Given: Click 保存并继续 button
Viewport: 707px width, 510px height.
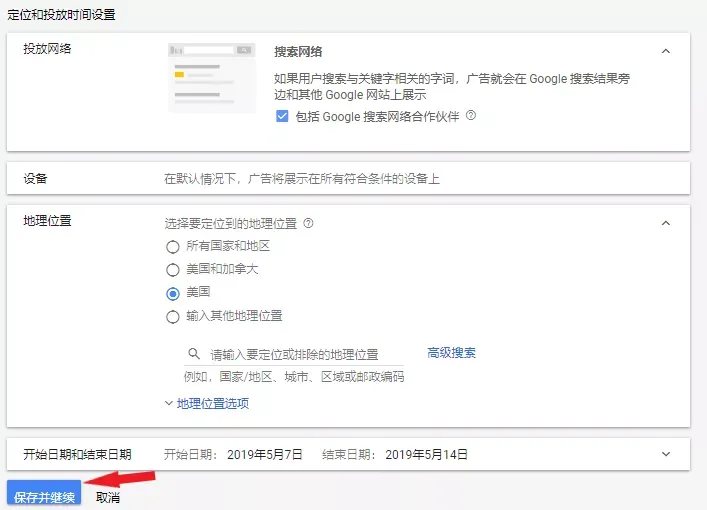Looking at the screenshot, I should point(44,494).
